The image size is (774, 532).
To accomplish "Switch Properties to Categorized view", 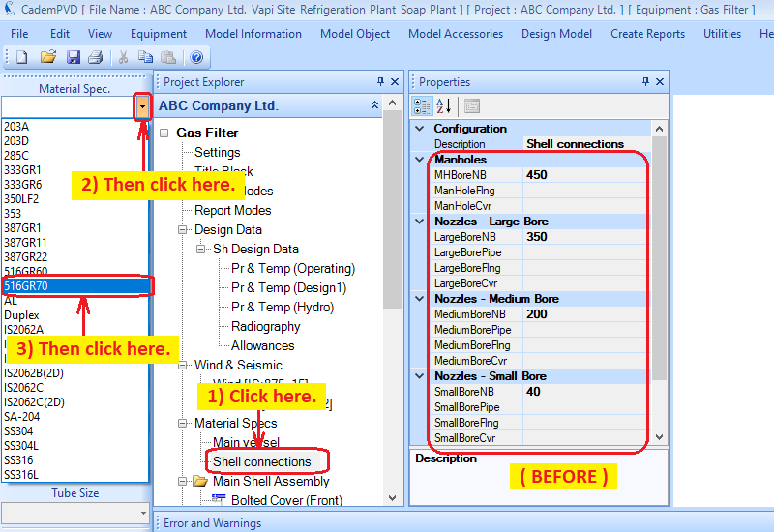I will 423,106.
